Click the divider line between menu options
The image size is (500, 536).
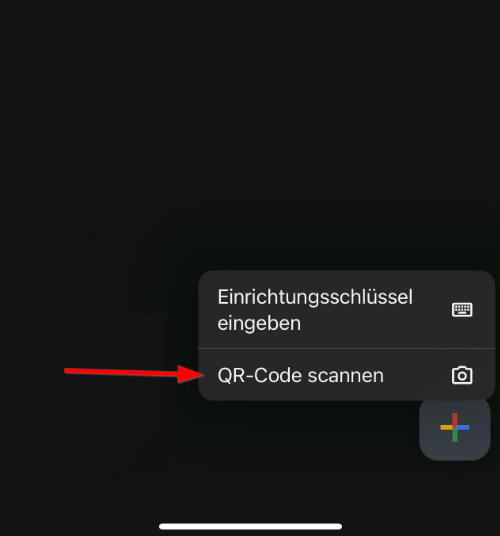click(347, 349)
